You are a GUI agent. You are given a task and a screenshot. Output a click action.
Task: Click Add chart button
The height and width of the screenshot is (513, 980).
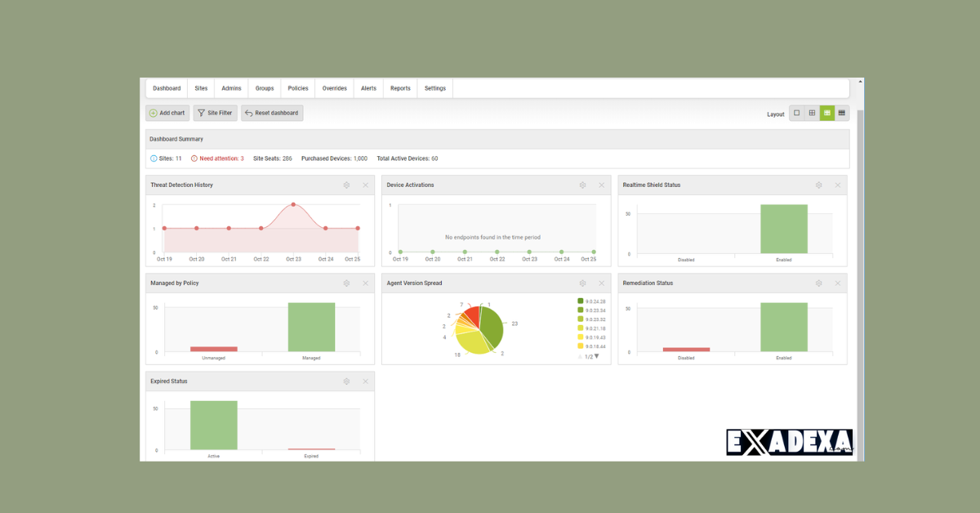tap(167, 114)
